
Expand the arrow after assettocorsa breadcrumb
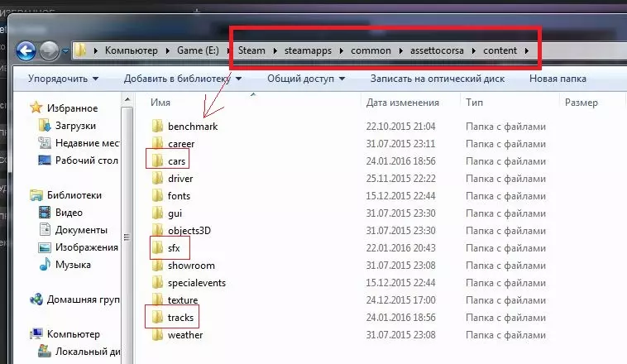click(473, 50)
